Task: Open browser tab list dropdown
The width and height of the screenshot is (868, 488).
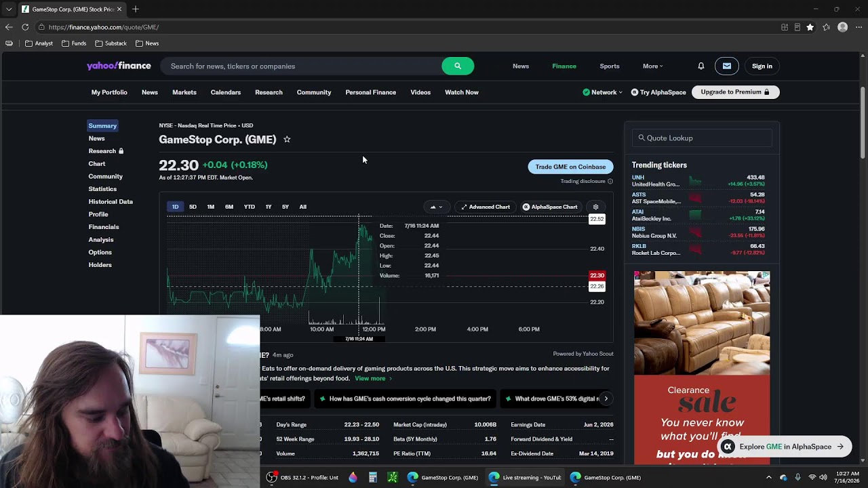Action: pyautogui.click(x=8, y=9)
